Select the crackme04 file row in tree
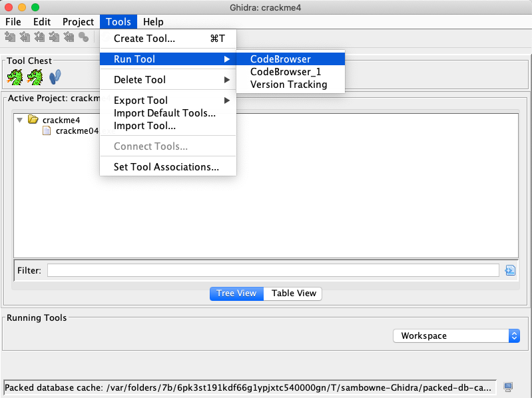532x398 pixels. coord(77,131)
